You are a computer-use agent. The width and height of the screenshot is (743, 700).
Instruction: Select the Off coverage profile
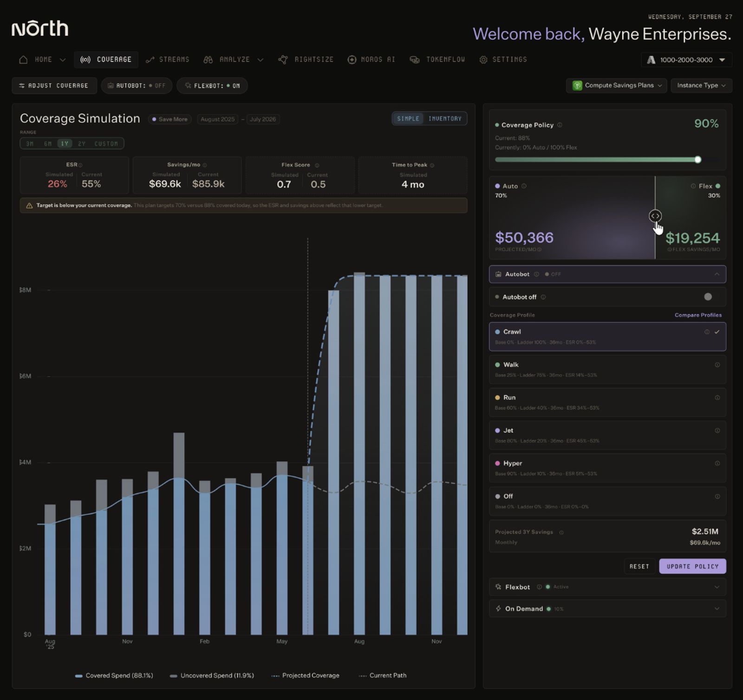pos(607,501)
